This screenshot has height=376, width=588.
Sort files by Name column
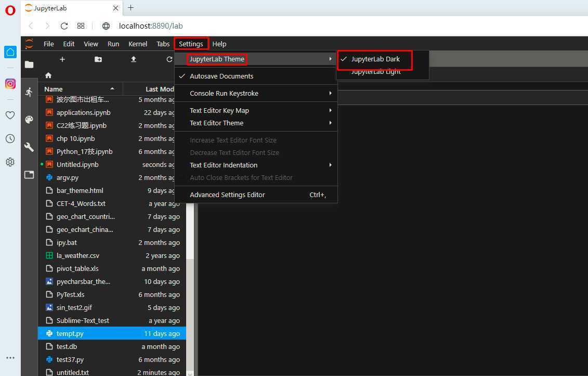(x=80, y=89)
